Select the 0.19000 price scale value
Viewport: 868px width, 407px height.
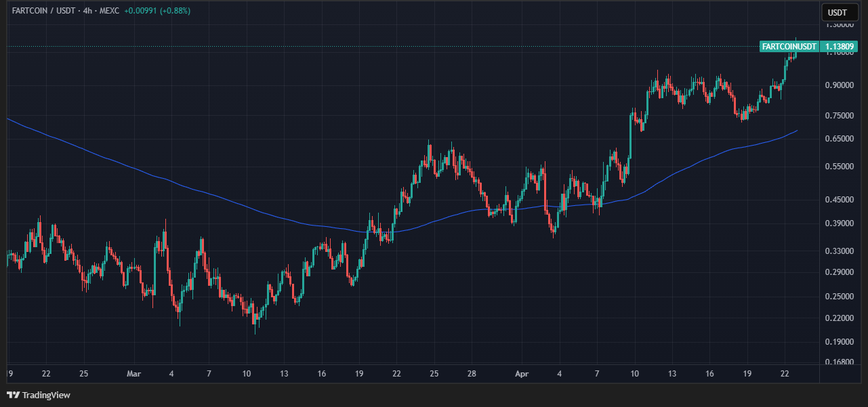[x=841, y=343]
